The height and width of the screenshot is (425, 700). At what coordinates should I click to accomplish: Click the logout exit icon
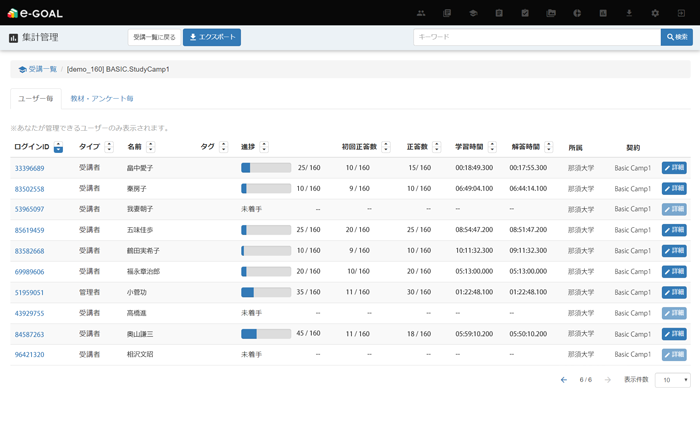point(681,13)
